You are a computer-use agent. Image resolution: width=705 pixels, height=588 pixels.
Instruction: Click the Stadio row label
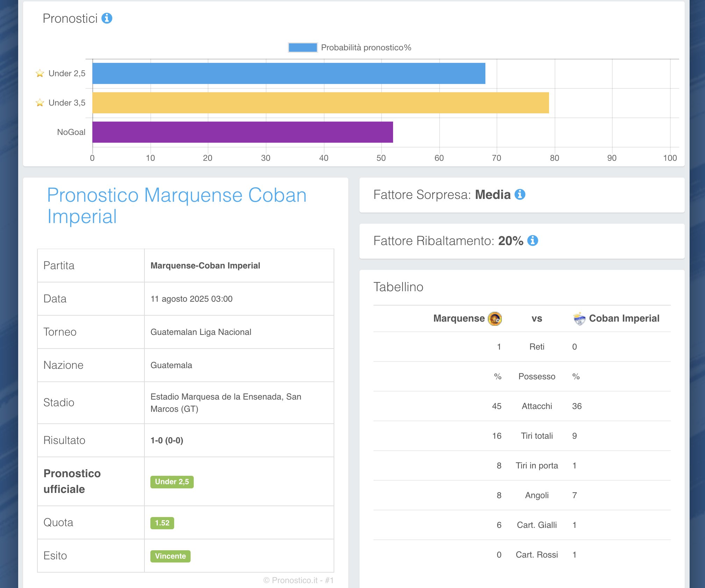coord(59,403)
